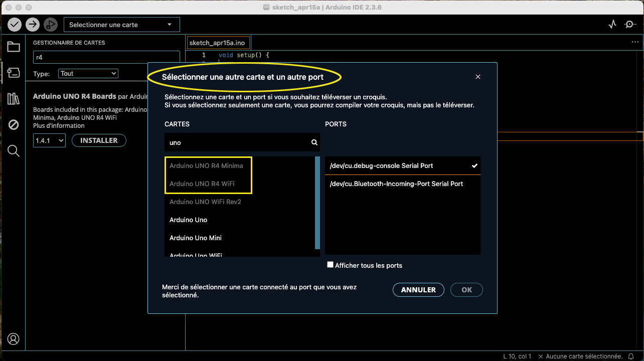Open the Boards Manager sidebar icon
The image size is (644, 361).
[14, 73]
